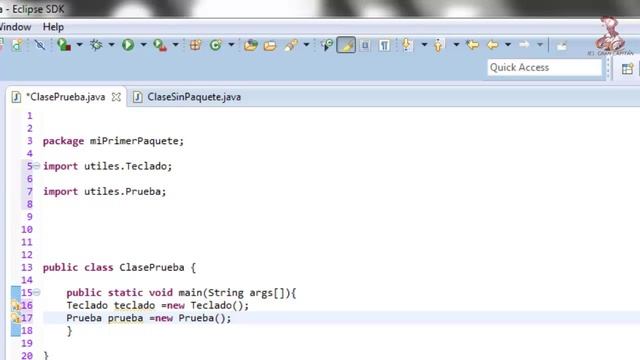Click the warning marker on line 16
Screen dimensions: 640x360
[x=16, y=305]
